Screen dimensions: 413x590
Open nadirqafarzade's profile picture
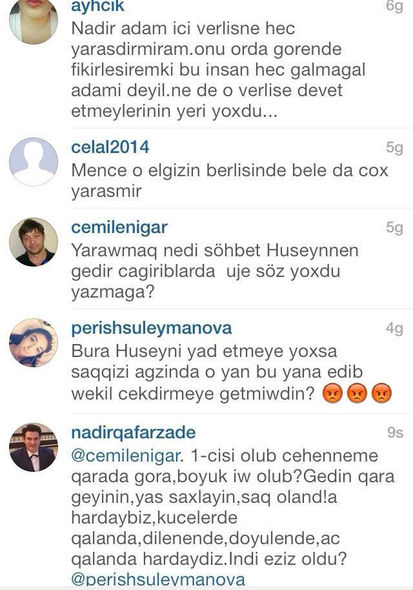pos(33,447)
